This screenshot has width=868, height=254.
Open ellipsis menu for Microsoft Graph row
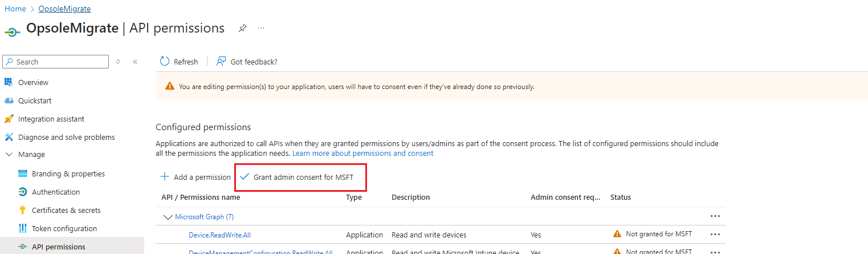pyautogui.click(x=715, y=216)
